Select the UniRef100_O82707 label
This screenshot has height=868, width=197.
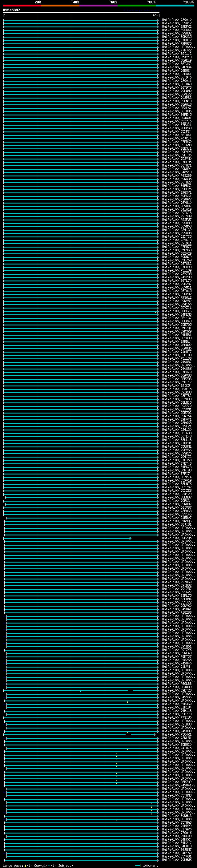[176, 487]
